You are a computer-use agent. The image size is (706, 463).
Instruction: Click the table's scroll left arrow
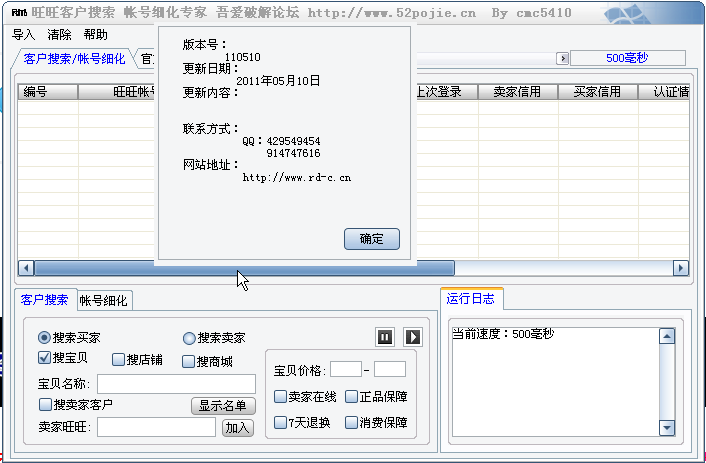tap(26, 268)
